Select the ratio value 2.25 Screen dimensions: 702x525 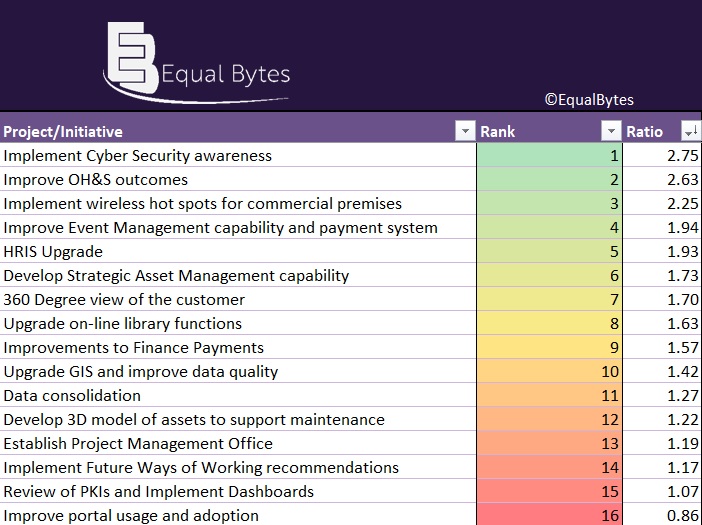tap(662, 203)
